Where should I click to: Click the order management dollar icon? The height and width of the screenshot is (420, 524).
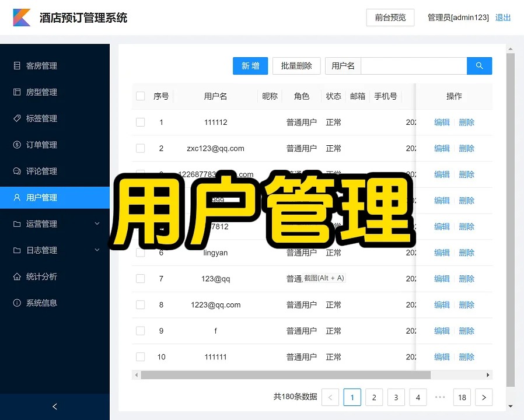click(17, 145)
